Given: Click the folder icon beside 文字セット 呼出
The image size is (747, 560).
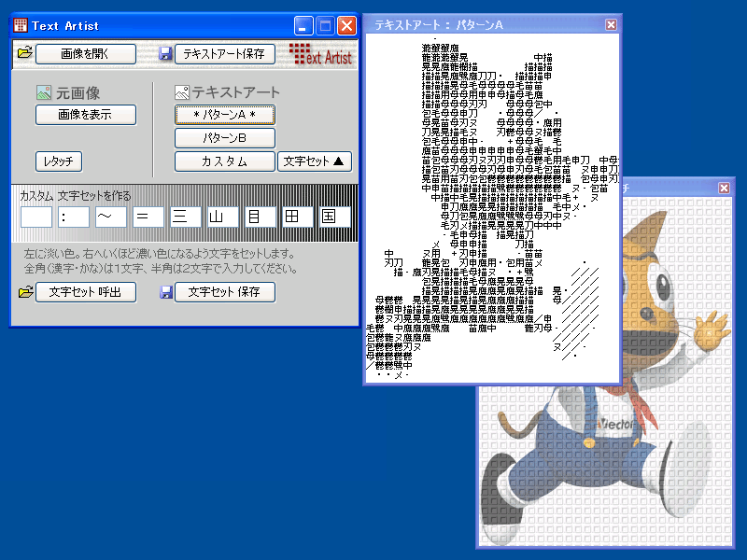Looking at the screenshot, I should click(x=26, y=291).
